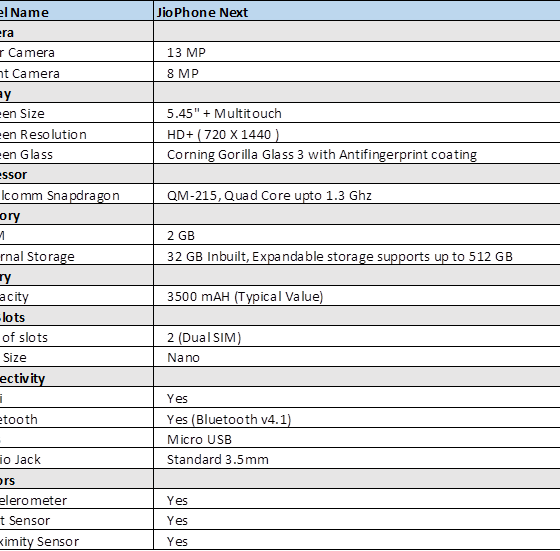
Task: Select the '32 GB Inbuilt' storage cell
Action: pos(340,256)
